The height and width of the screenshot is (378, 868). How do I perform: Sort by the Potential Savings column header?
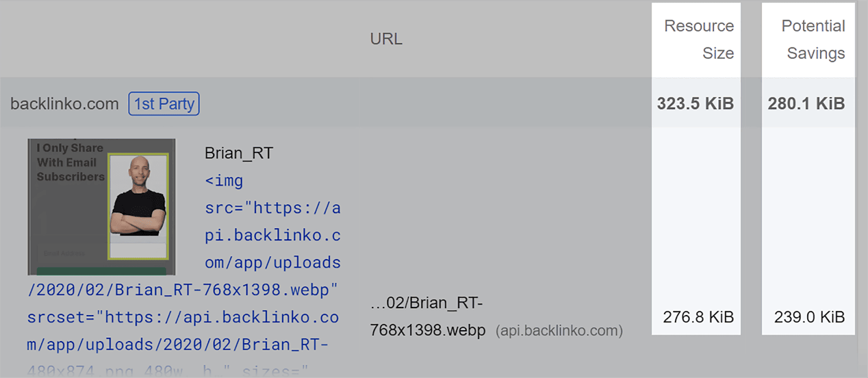[812, 39]
